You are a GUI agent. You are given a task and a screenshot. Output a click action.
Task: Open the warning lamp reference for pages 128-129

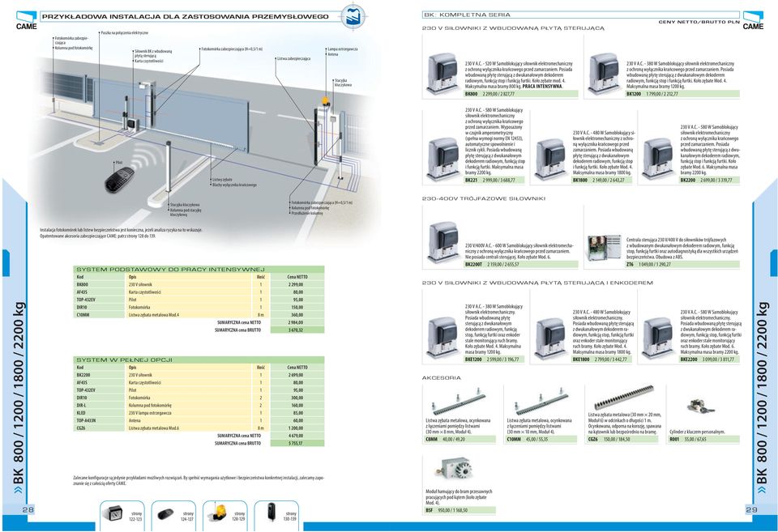[x=224, y=516]
